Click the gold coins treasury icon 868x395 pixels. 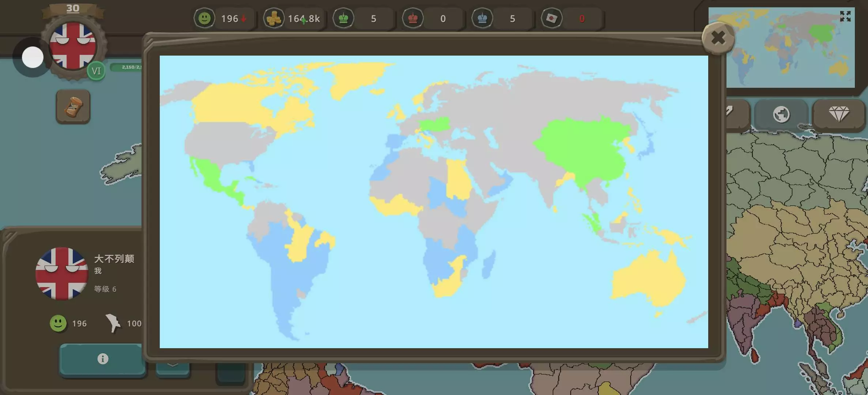point(274,18)
